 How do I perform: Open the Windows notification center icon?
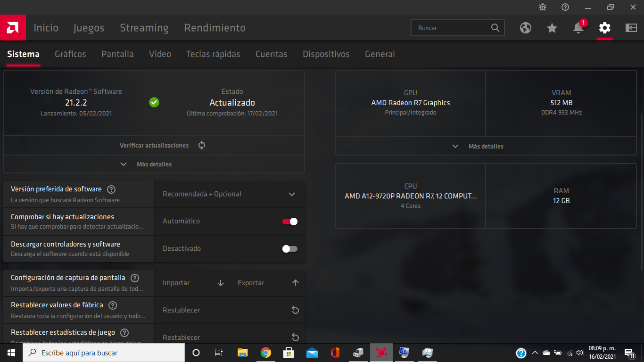click(629, 353)
